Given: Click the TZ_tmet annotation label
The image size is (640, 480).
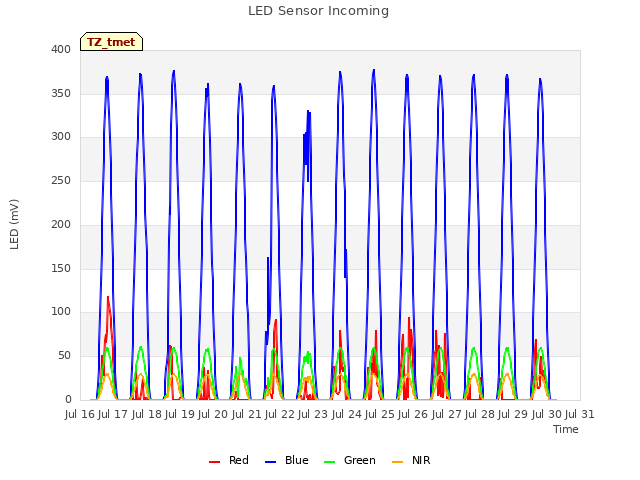Looking at the screenshot, I should tap(111, 42).
